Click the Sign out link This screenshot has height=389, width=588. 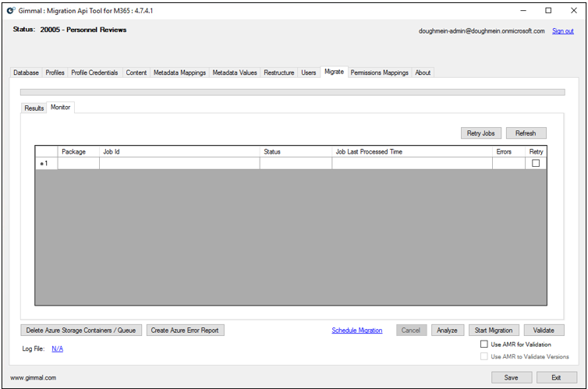pyautogui.click(x=562, y=31)
